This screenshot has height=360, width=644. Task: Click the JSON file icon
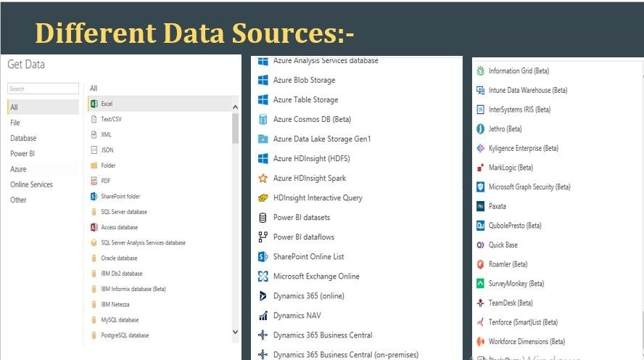click(94, 150)
